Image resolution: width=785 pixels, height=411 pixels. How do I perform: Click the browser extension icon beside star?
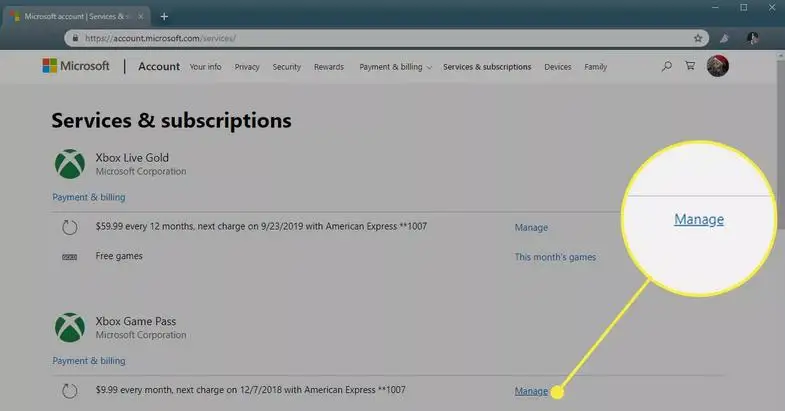point(724,38)
